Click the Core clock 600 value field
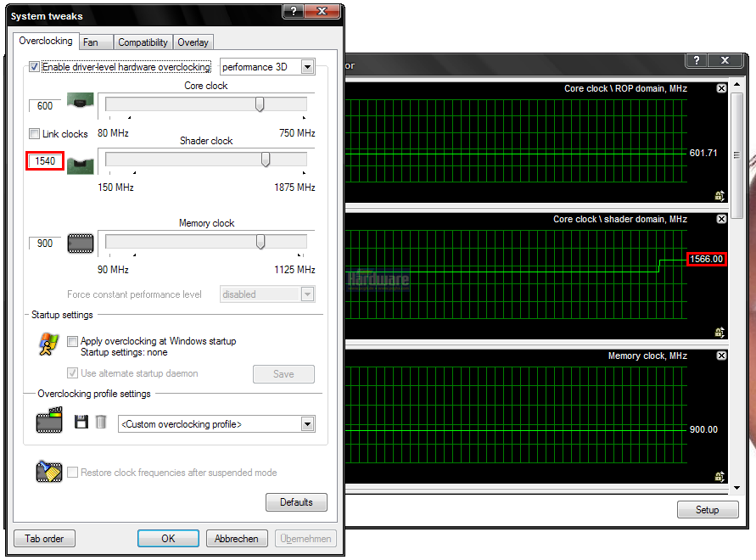Screen dimensions: 756x560 [x=45, y=105]
